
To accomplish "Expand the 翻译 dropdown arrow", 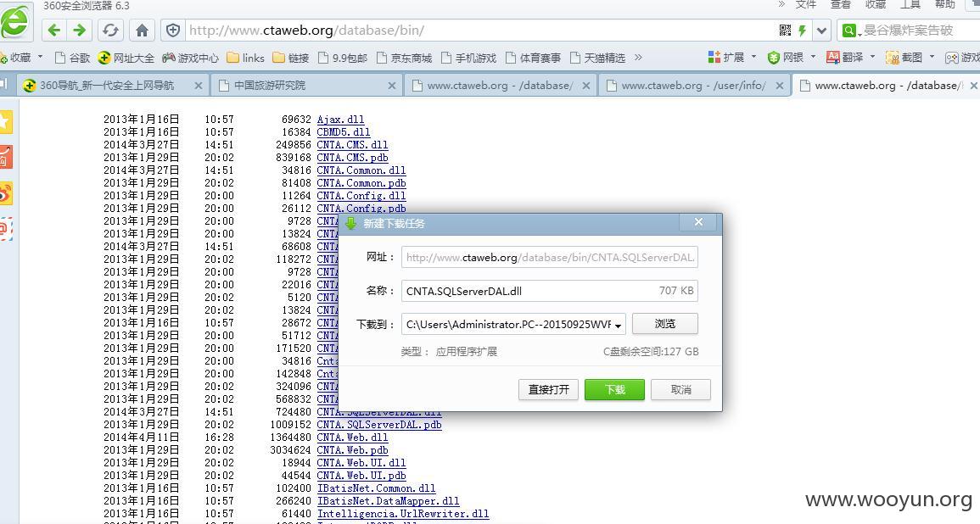I will (x=872, y=57).
